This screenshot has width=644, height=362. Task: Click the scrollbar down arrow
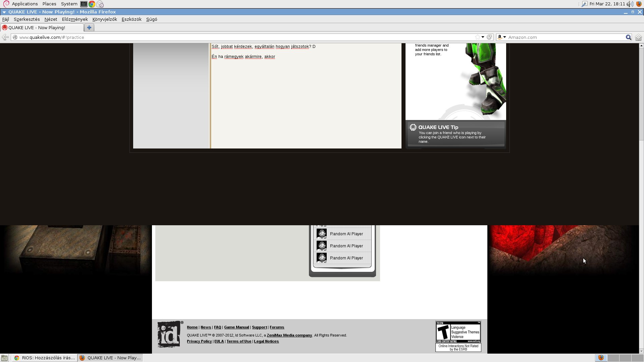641,351
